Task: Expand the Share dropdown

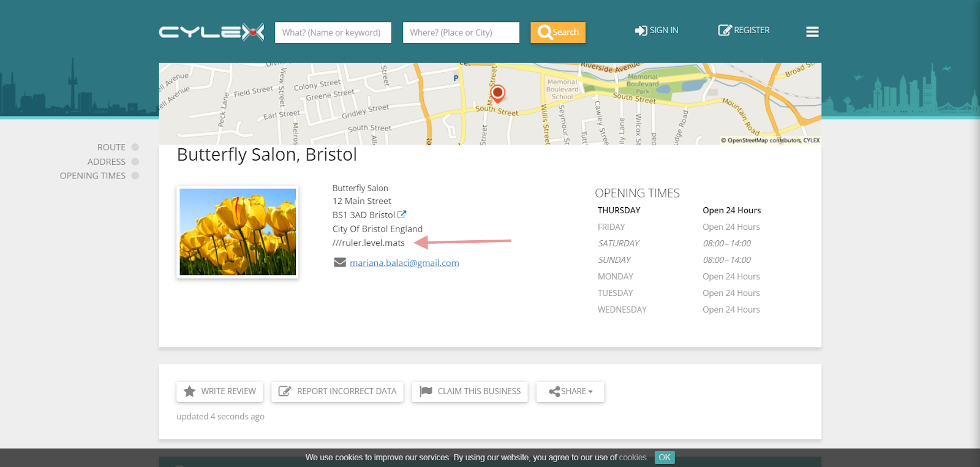Action: 570,392
